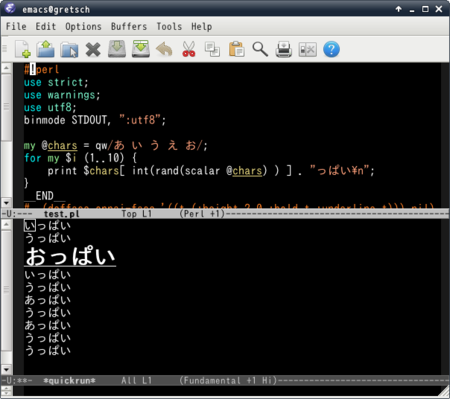Open the Tools menu
Screen dimensions: 450x399
pyautogui.click(x=169, y=26)
